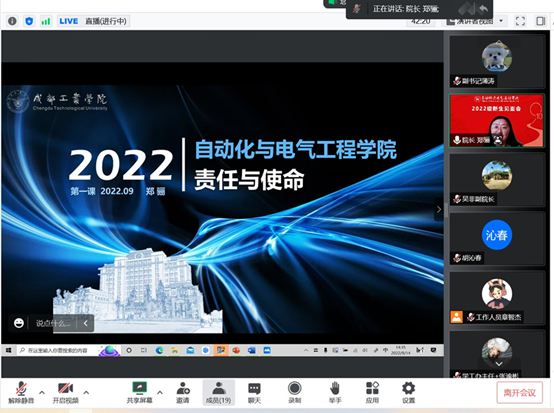The image size is (554, 413).
Task: Check the green network signal icon
Action: coord(46,21)
